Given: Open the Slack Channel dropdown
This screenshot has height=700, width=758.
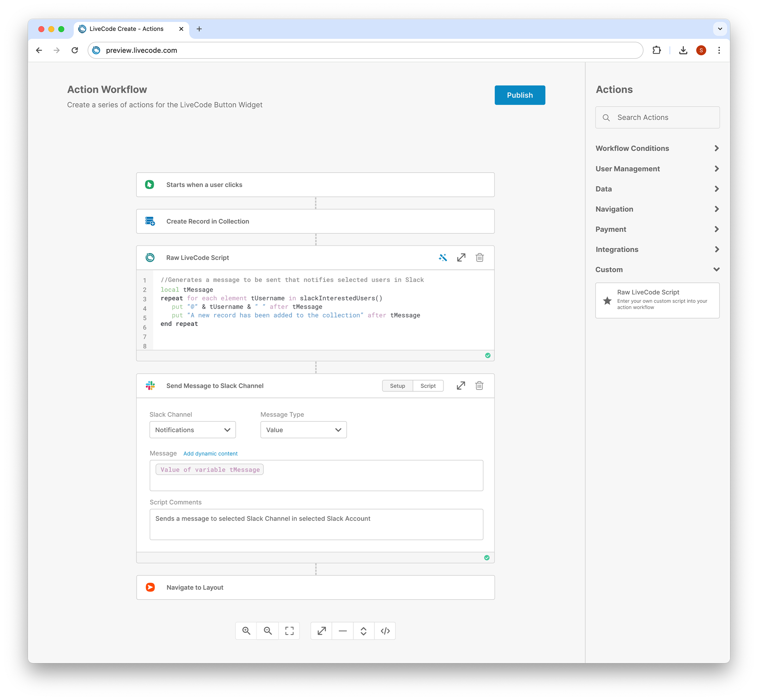Looking at the screenshot, I should [192, 430].
